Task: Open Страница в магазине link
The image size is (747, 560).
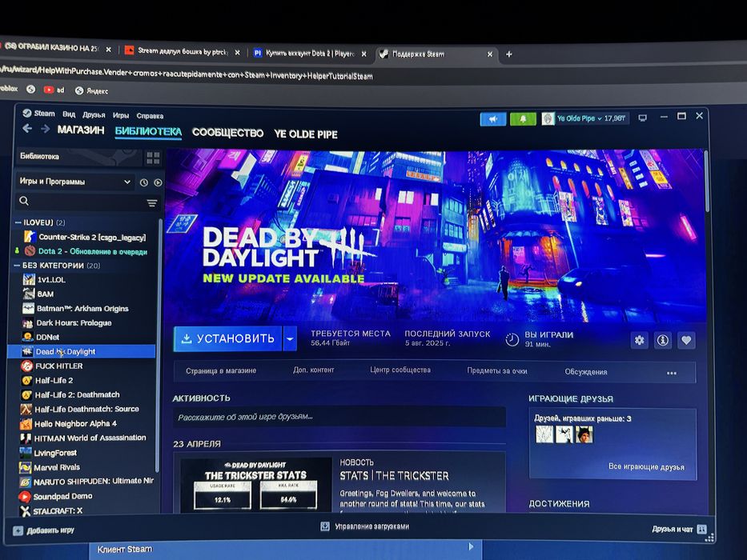Action: 221,370
